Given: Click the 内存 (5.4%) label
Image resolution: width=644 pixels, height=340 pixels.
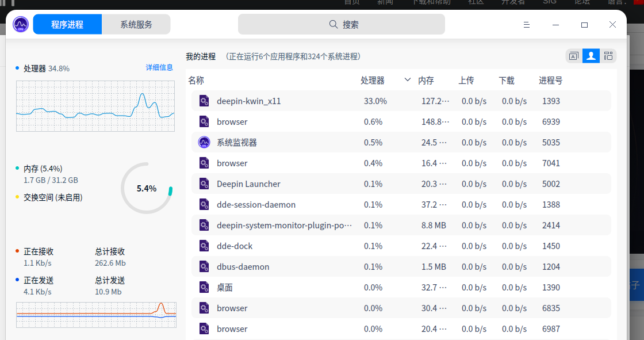Looking at the screenshot, I should (x=43, y=169).
